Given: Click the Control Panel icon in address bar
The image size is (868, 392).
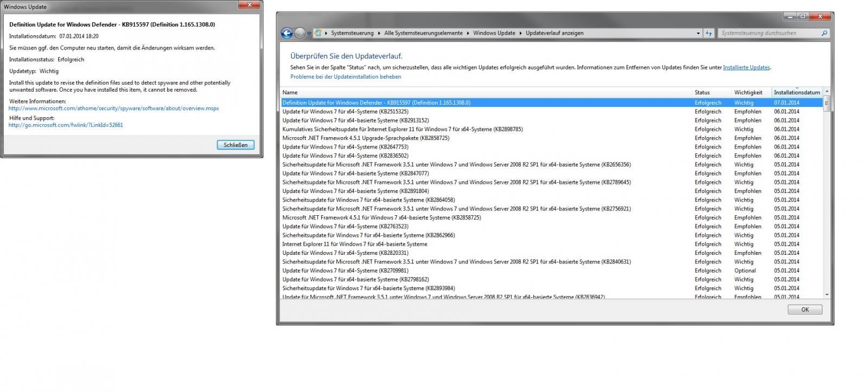Looking at the screenshot, I should point(318,33).
